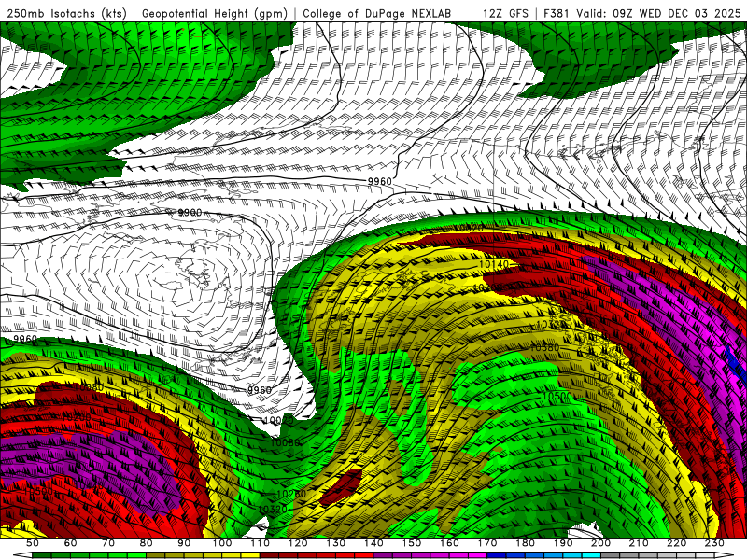Click the legend value "220"
Screen dimensions: 747x560
point(676,543)
